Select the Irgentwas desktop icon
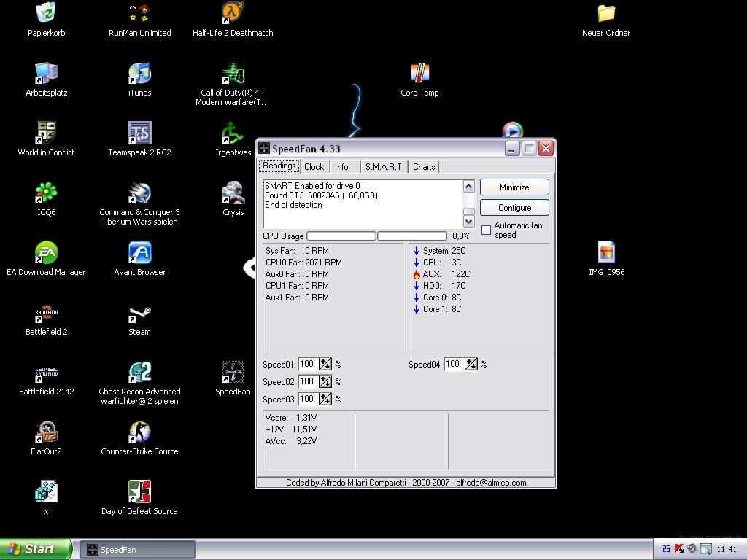Screen dimensions: 747x560 pos(233,133)
